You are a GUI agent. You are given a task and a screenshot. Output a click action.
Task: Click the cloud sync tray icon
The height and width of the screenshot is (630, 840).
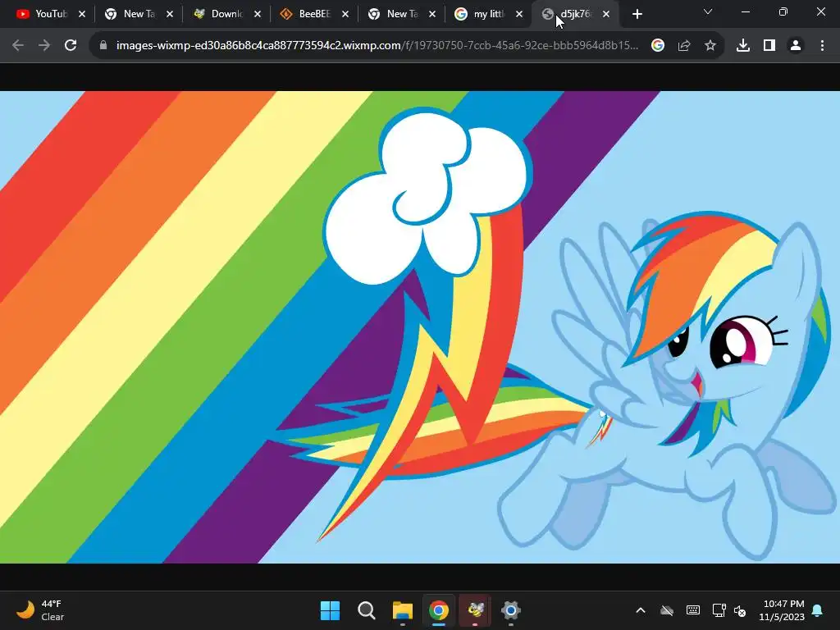click(x=666, y=610)
